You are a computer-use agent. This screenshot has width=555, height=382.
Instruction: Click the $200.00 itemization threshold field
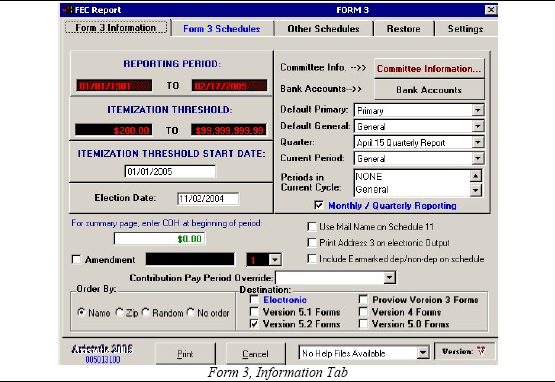pos(114,130)
